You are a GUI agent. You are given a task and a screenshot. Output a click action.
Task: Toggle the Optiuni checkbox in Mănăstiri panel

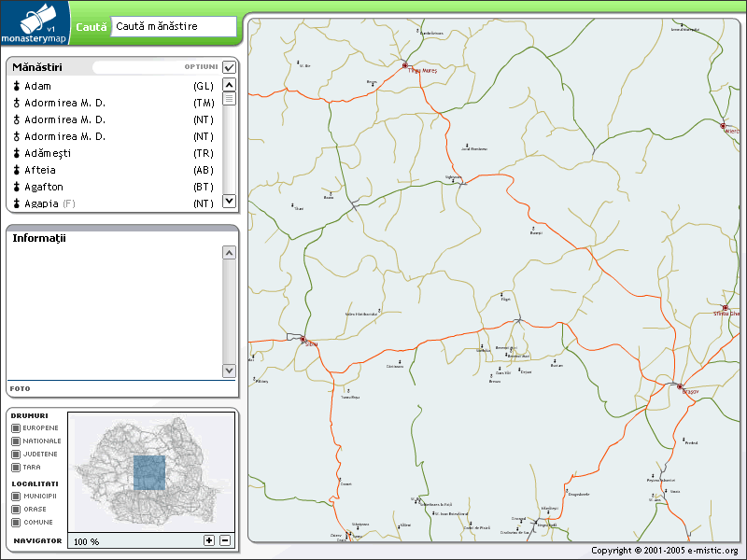(x=230, y=67)
